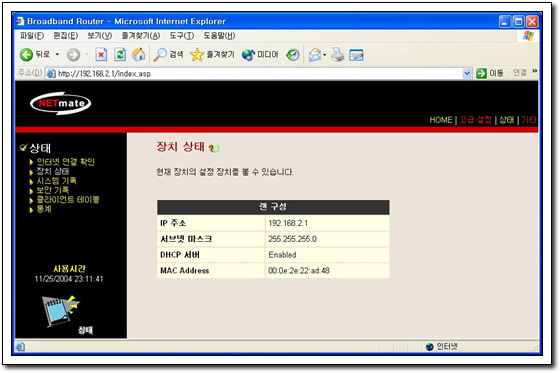Click the status bar page icon
This screenshot has width=560, height=373.
point(20,347)
